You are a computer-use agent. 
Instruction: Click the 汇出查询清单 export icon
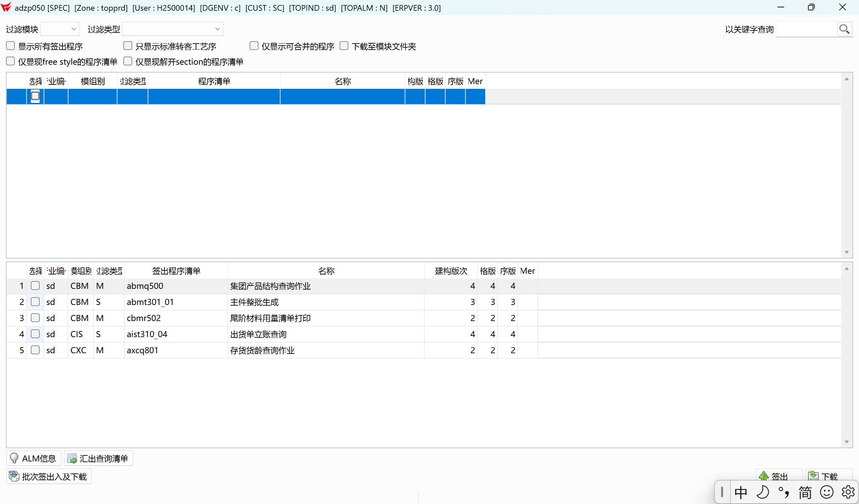[72, 458]
